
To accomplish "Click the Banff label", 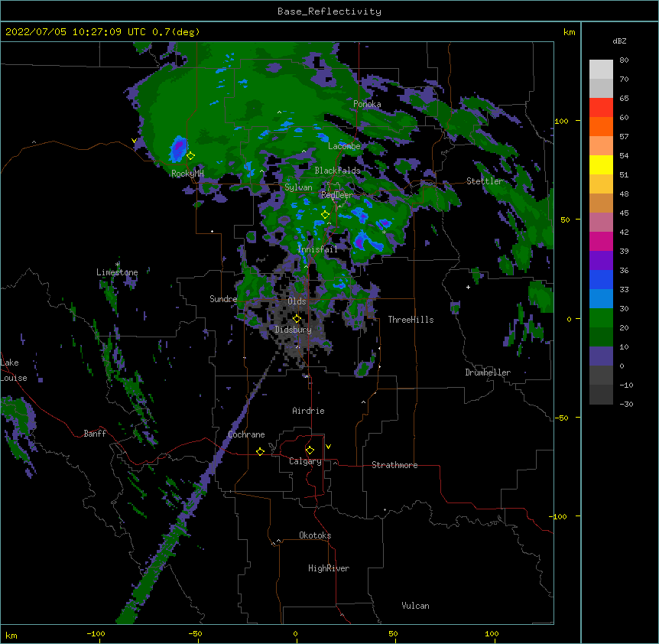I will click(x=95, y=434).
